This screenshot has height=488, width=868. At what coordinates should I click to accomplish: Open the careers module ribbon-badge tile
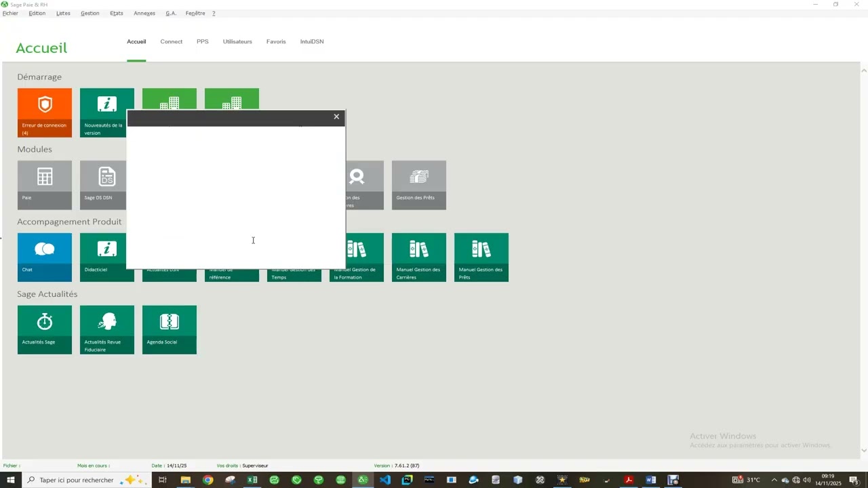(365, 185)
